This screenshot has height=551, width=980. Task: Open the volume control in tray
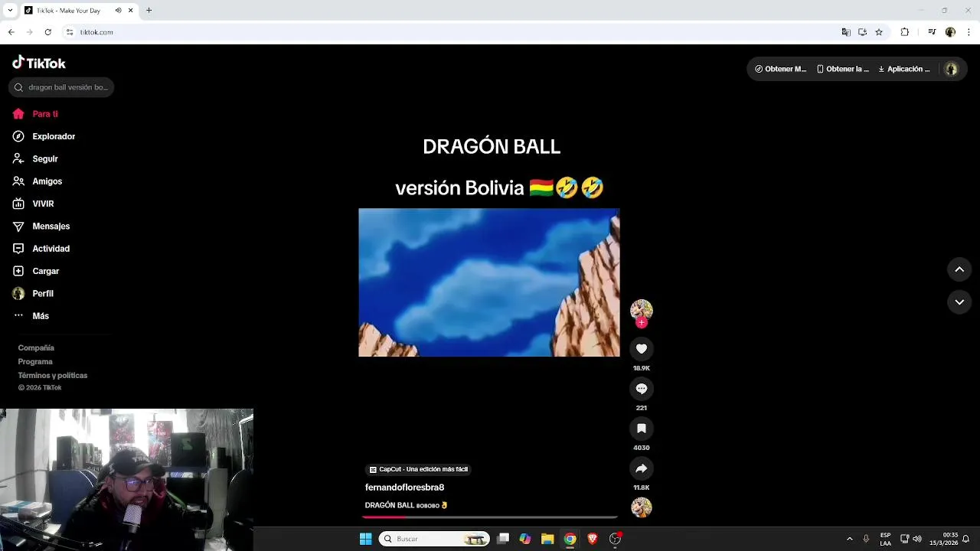[917, 539]
